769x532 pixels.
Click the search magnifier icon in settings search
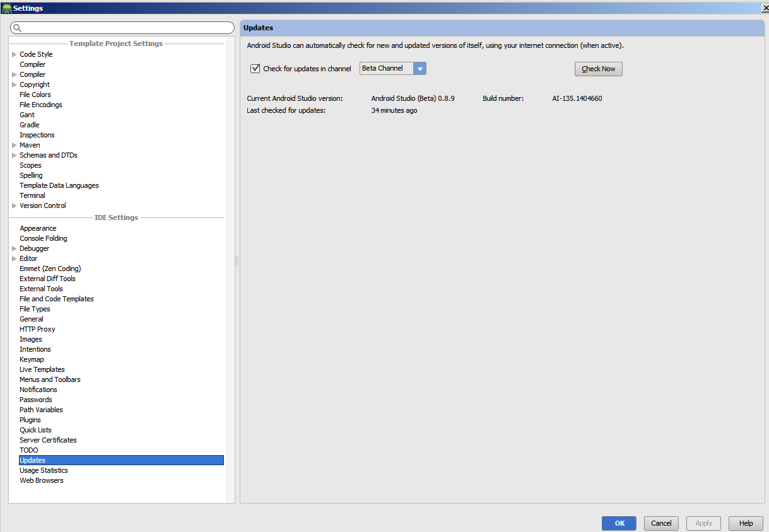16,28
